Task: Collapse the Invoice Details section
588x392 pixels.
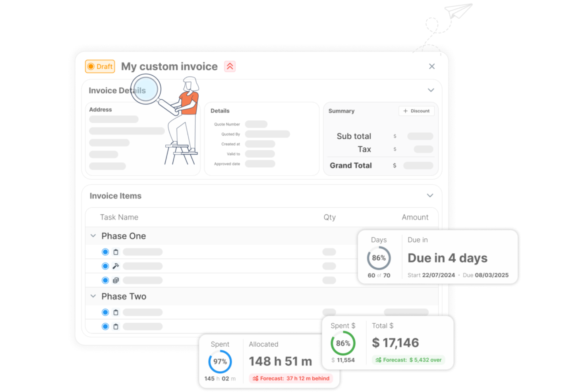Action: pyautogui.click(x=431, y=90)
